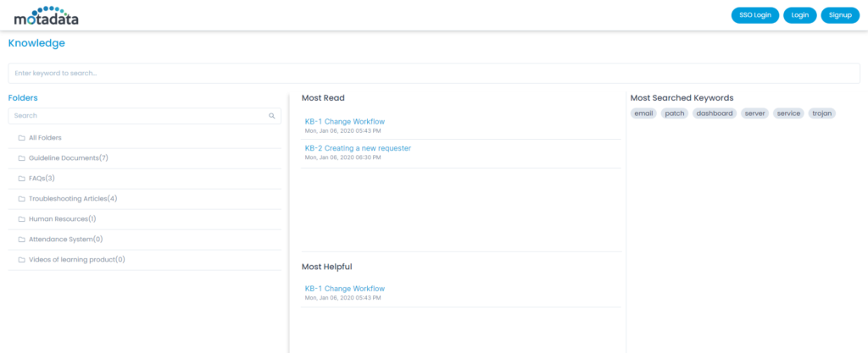Select the dashboard keyword tag

(714, 113)
